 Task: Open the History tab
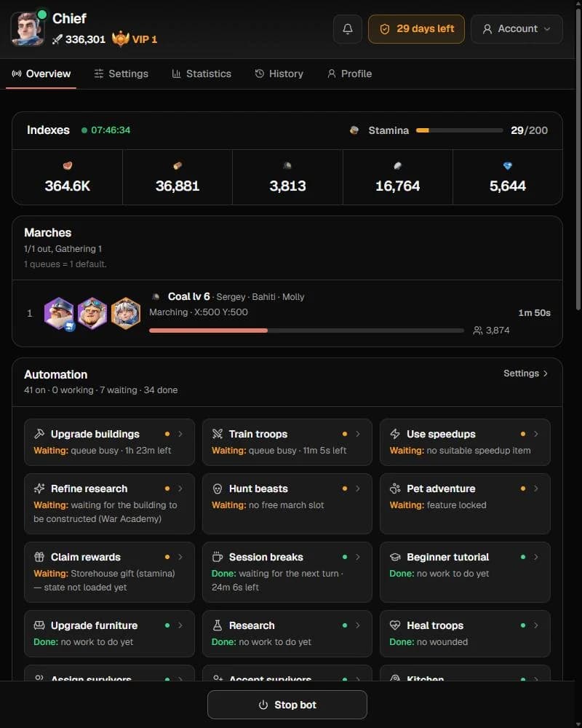279,74
